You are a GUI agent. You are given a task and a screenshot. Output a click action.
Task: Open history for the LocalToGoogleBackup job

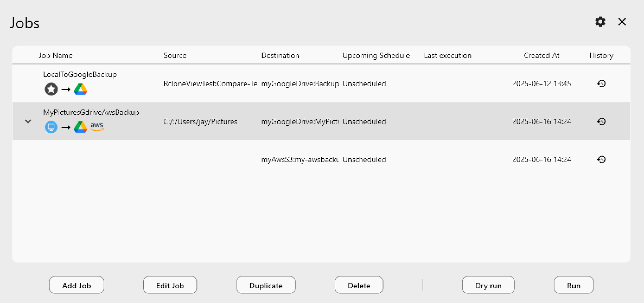coord(601,83)
